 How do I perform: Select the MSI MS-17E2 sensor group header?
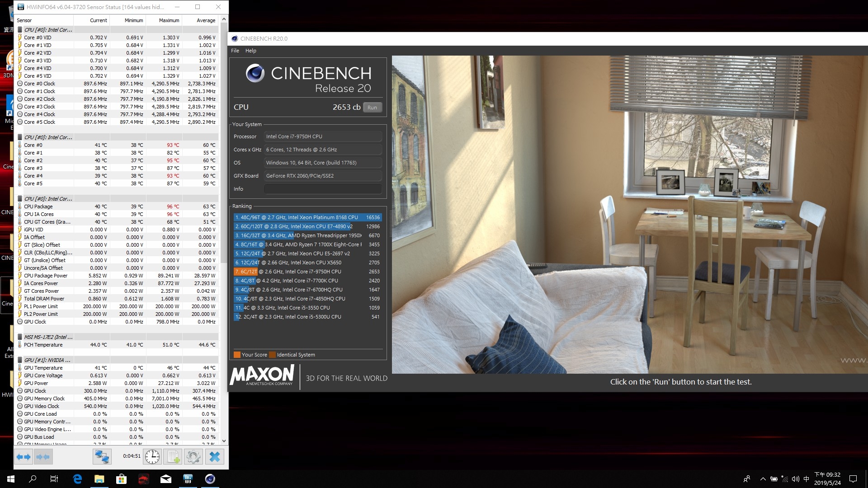point(117,337)
